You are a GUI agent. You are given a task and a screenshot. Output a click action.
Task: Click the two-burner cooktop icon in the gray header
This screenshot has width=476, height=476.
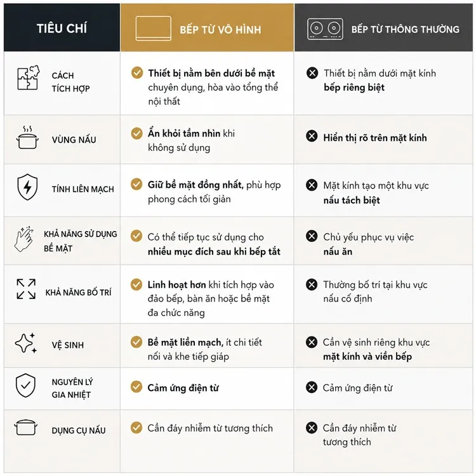(325, 29)
